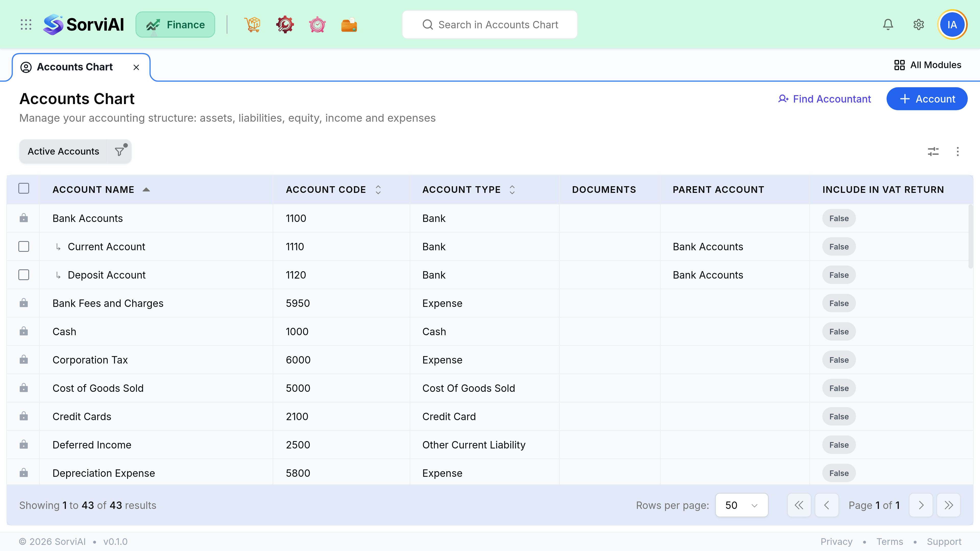This screenshot has height=551, width=980.
Task: Switch to the Finance module
Action: (175, 25)
